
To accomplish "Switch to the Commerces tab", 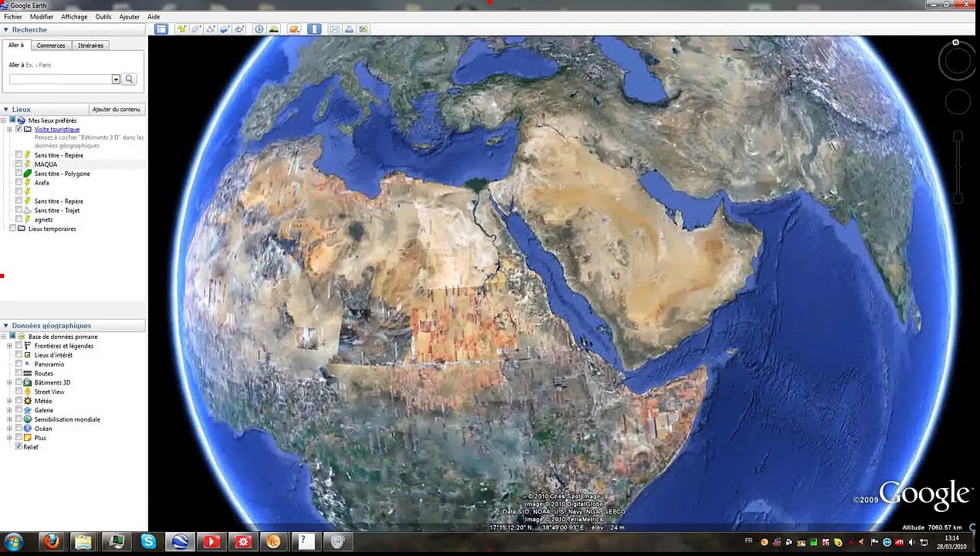I will point(51,46).
